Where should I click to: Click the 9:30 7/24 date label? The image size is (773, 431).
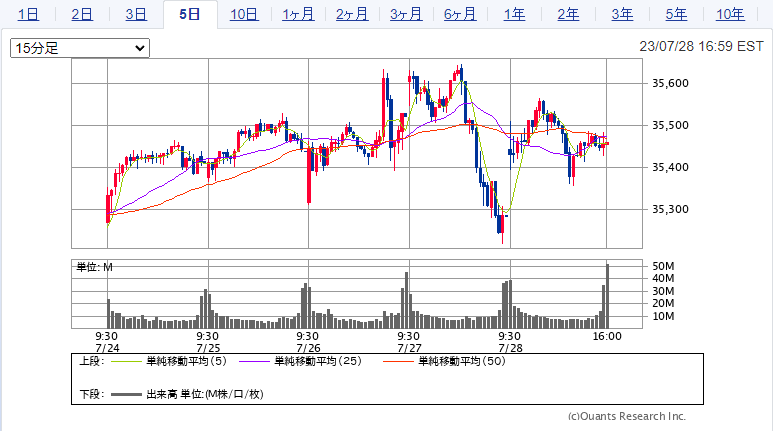(107, 342)
